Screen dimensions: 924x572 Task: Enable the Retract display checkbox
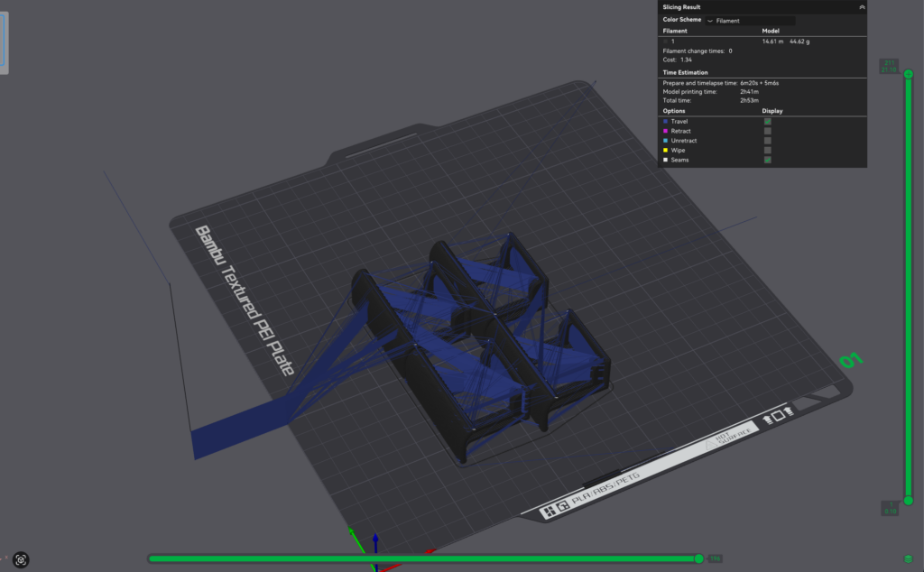767,131
